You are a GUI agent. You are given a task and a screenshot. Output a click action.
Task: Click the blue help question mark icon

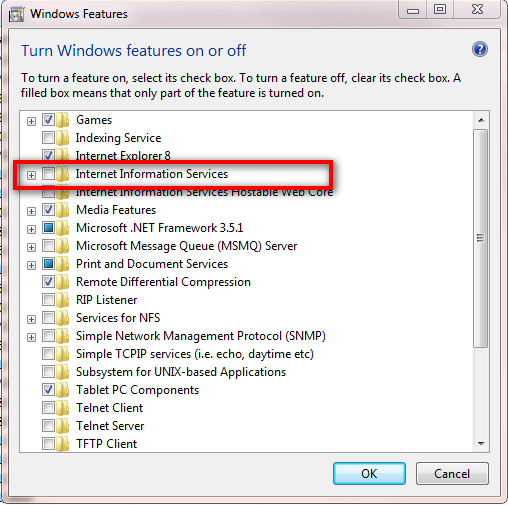480,49
